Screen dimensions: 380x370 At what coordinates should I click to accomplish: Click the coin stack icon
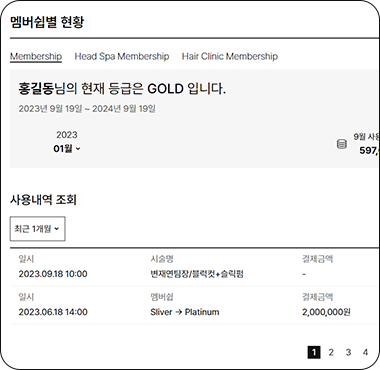[341, 144]
